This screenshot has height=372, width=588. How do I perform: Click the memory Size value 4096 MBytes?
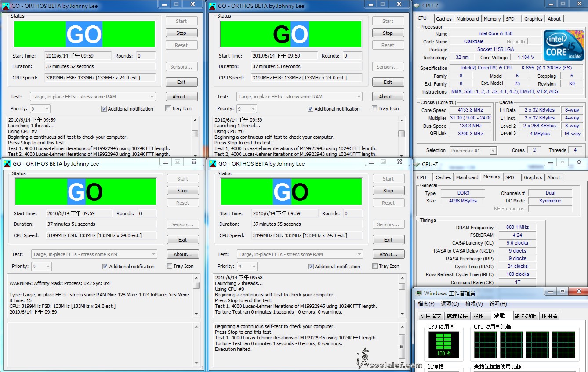(462, 201)
